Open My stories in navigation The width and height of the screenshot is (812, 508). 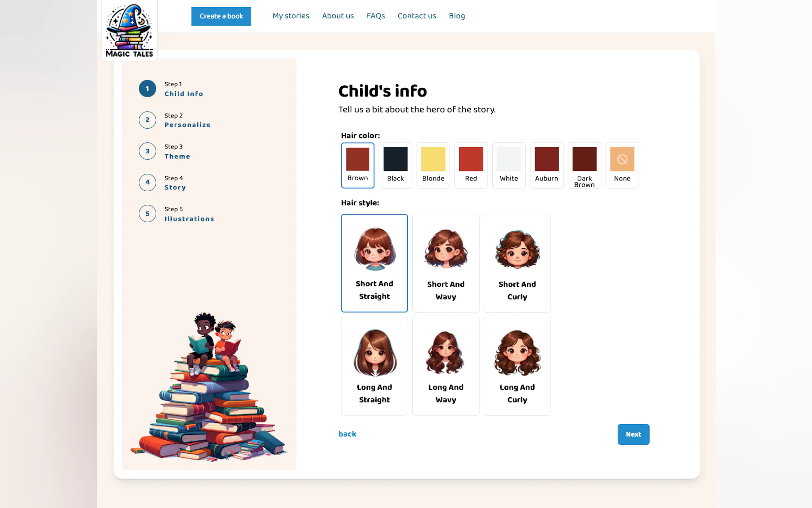coord(291,16)
